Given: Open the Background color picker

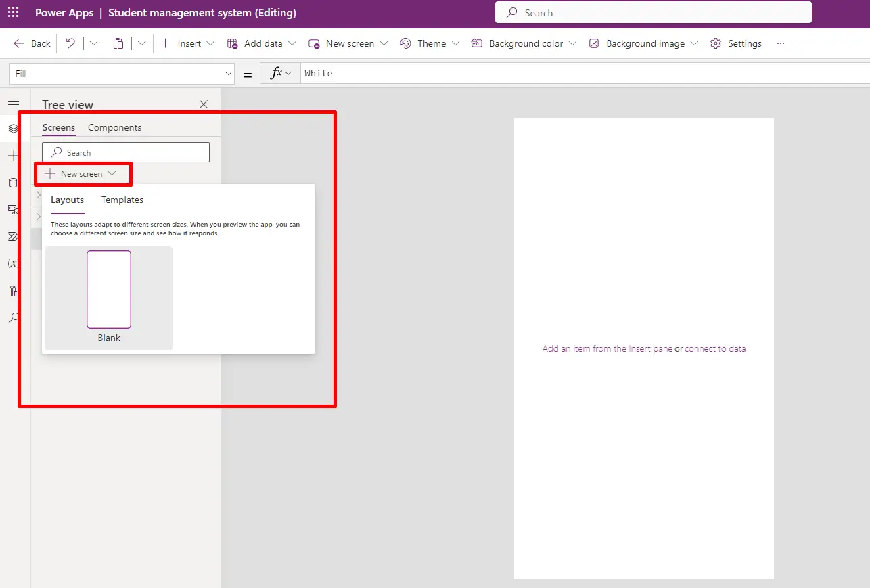Looking at the screenshot, I should tap(575, 43).
